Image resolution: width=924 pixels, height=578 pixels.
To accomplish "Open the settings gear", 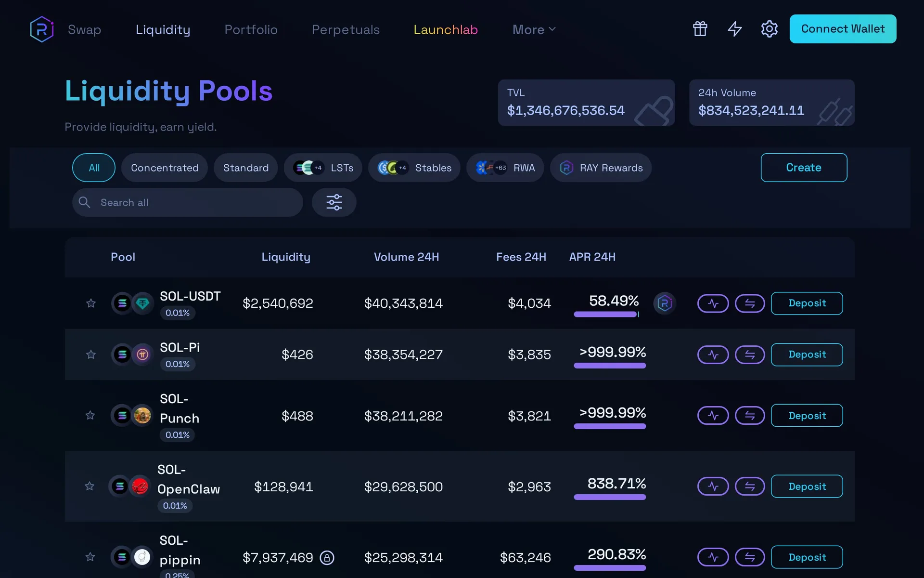I will click(769, 29).
